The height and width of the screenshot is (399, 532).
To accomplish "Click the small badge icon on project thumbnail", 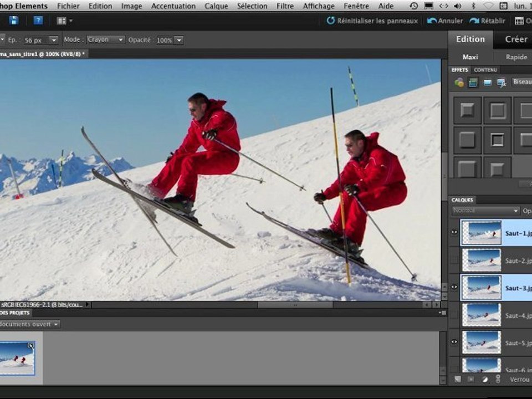I will click(30, 346).
